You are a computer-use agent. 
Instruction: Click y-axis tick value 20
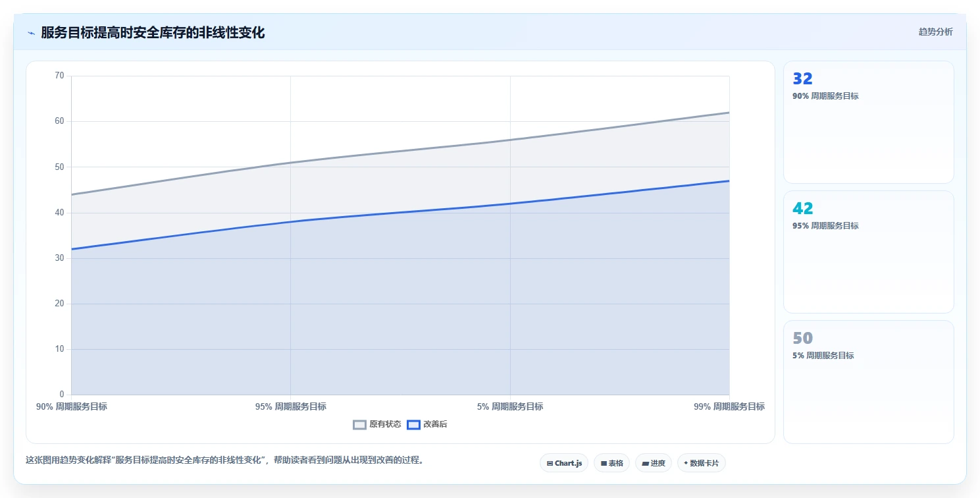(x=59, y=304)
